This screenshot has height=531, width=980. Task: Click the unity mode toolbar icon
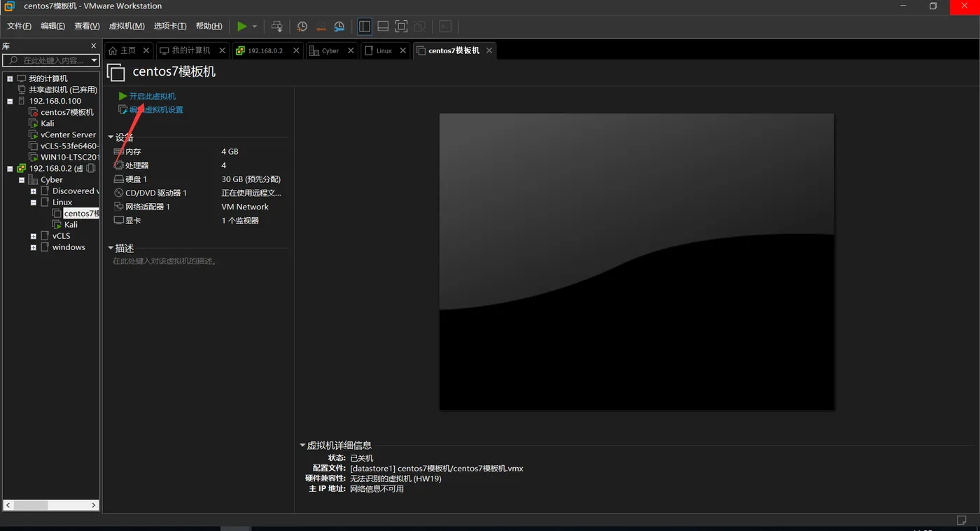(420, 27)
